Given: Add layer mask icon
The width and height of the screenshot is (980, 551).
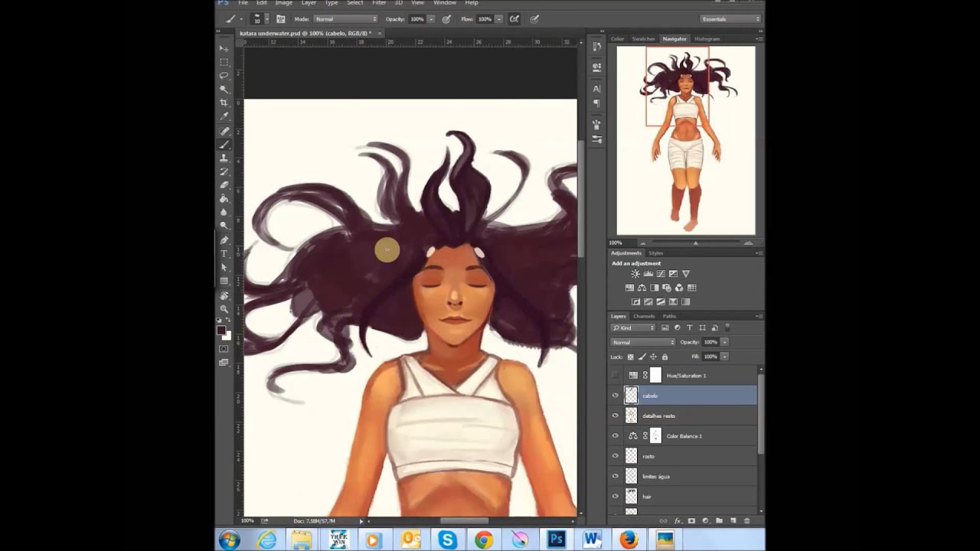Looking at the screenshot, I should pos(692,520).
